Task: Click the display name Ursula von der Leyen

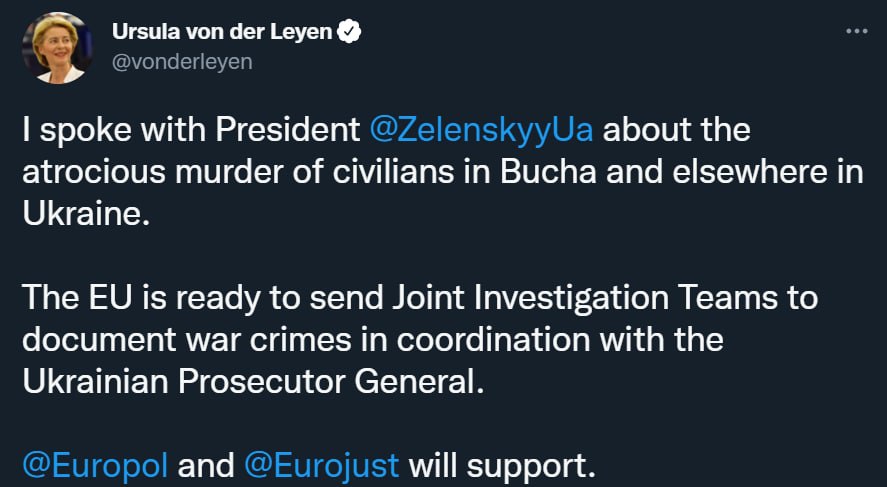Action: [x=222, y=32]
